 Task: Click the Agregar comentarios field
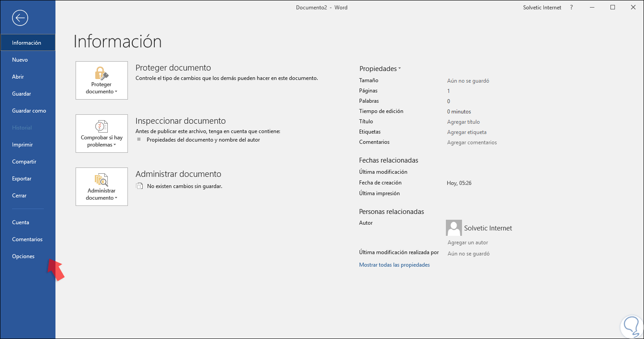coord(472,142)
